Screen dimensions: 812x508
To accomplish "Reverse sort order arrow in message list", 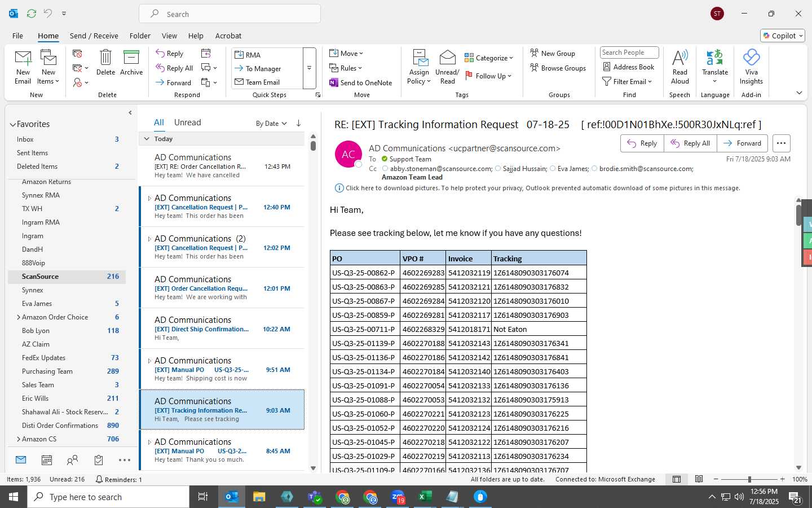I will pos(298,123).
